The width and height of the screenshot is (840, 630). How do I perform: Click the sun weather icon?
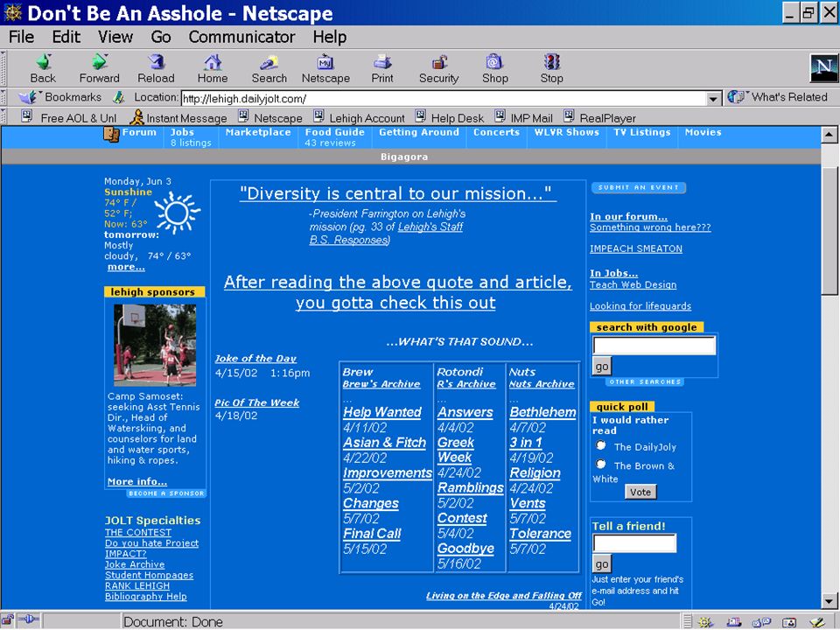(177, 213)
